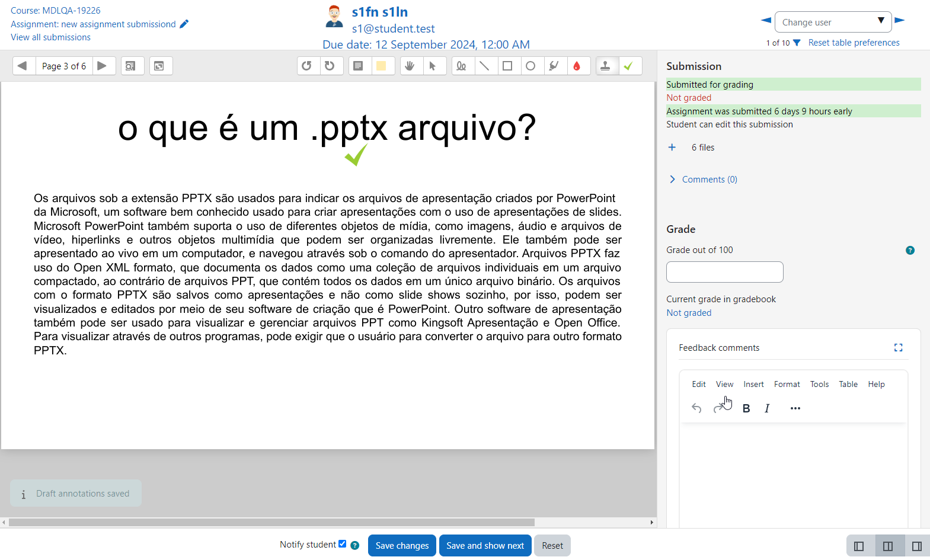Image resolution: width=930 pixels, height=560 pixels.
Task: Open the filter funnel next to 1 of 10
Action: pos(797,43)
